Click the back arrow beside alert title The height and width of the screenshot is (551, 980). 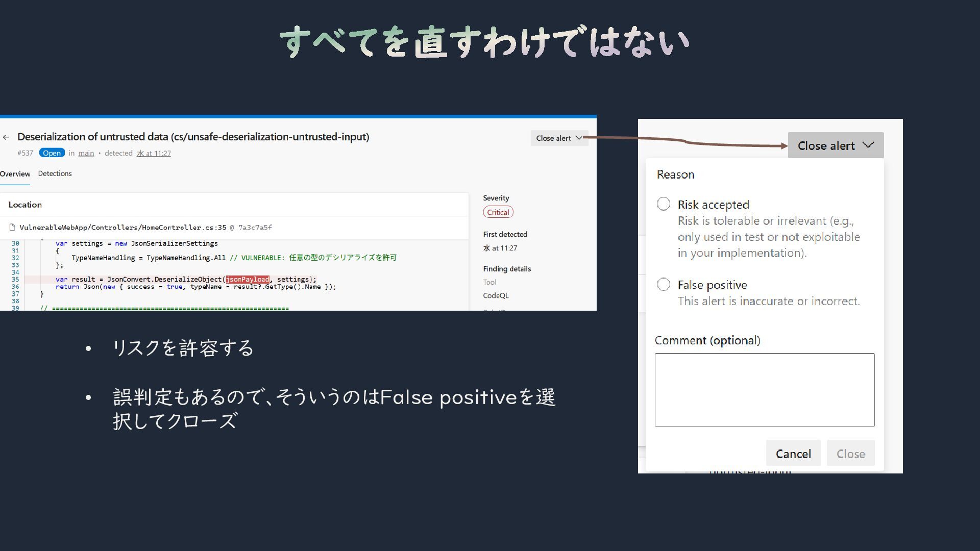[6, 137]
